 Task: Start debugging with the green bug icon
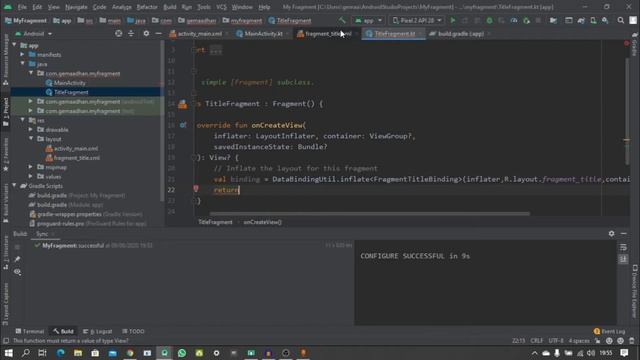point(489,20)
